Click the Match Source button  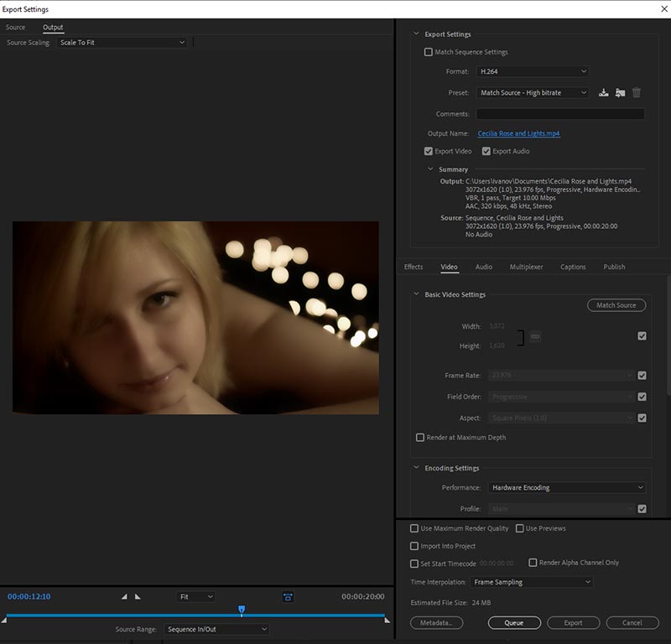click(x=616, y=305)
